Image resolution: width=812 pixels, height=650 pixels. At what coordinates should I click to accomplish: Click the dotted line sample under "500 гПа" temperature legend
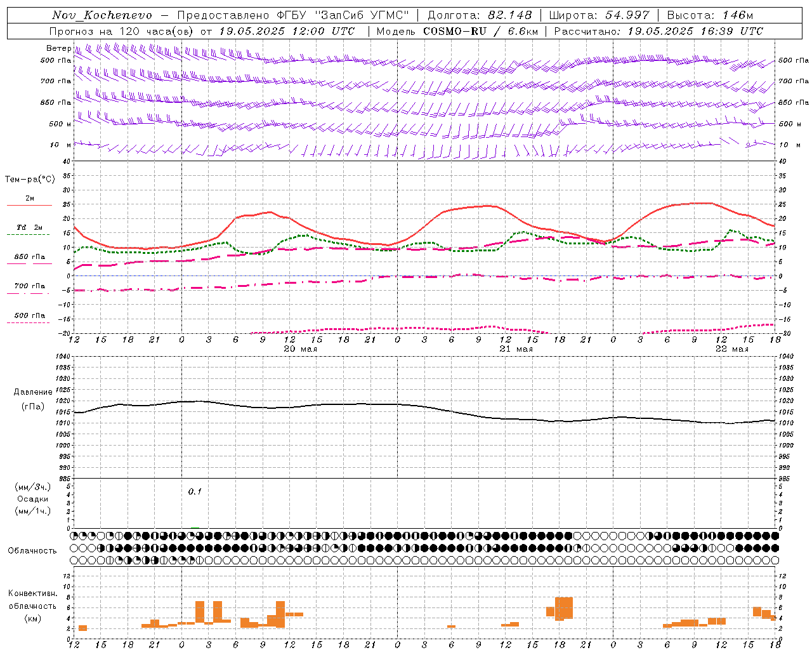28,322
